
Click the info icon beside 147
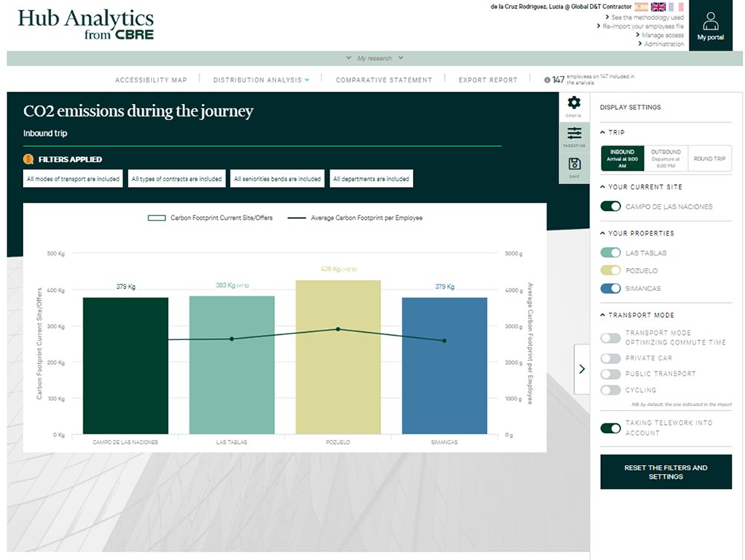coord(547,79)
